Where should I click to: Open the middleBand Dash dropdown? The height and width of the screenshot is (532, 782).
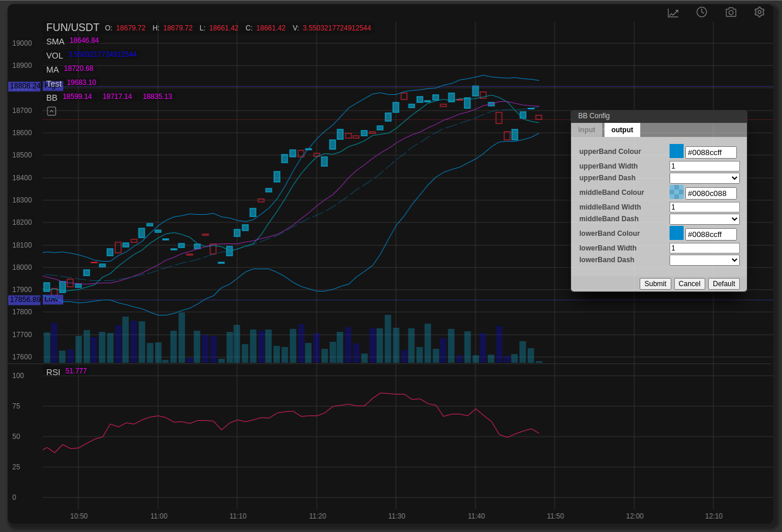point(705,219)
